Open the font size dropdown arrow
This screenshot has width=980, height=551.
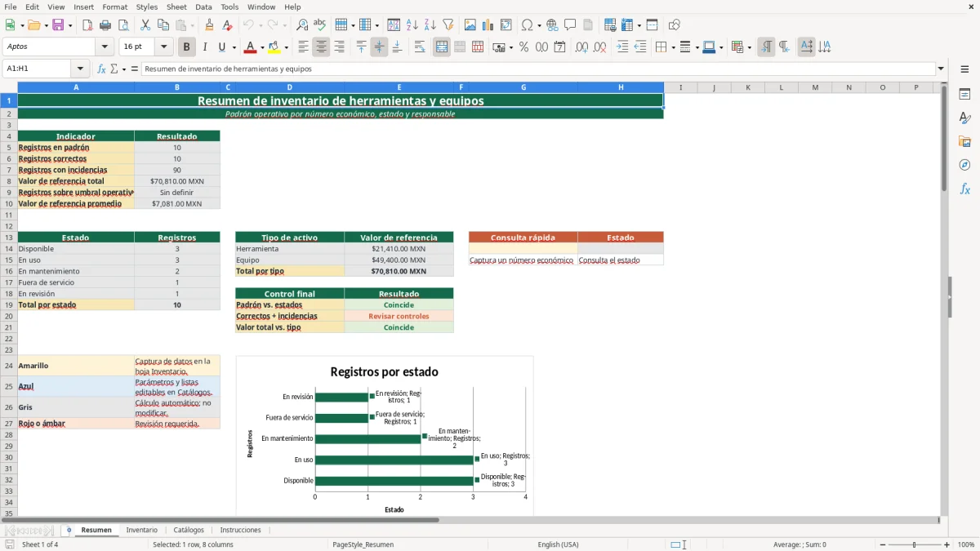164,47
